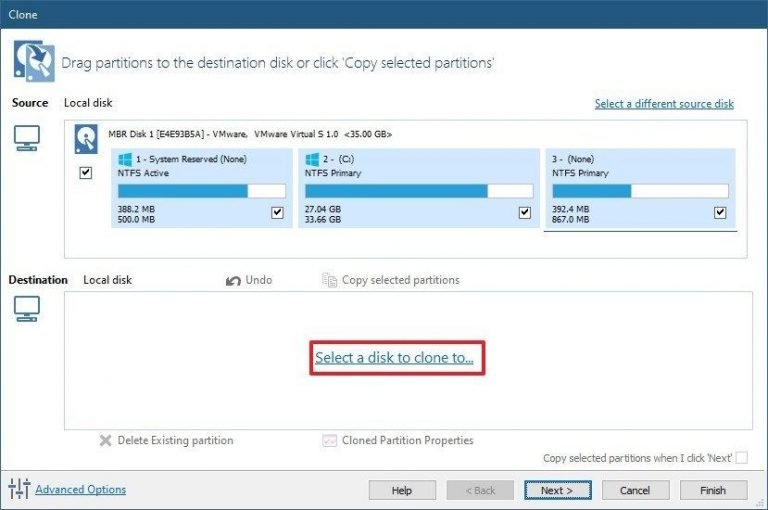Click the Destination computer monitor icon
This screenshot has height=510, width=768.
click(27, 309)
